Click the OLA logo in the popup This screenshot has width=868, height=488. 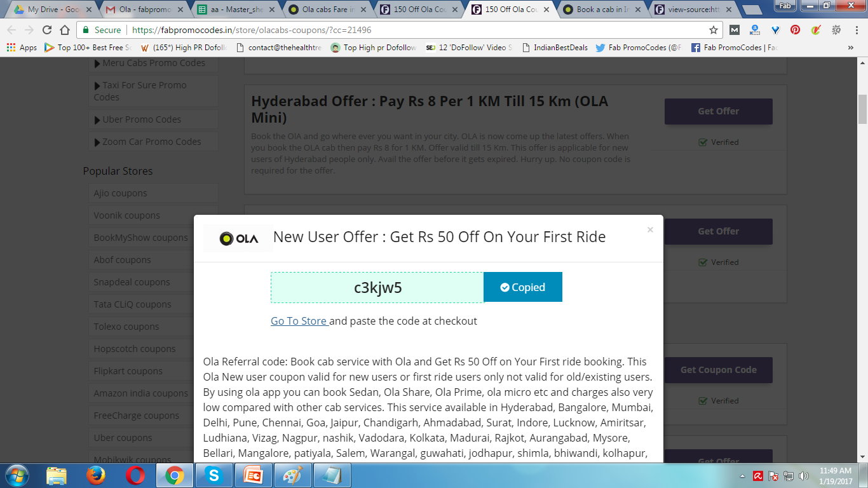[238, 239]
